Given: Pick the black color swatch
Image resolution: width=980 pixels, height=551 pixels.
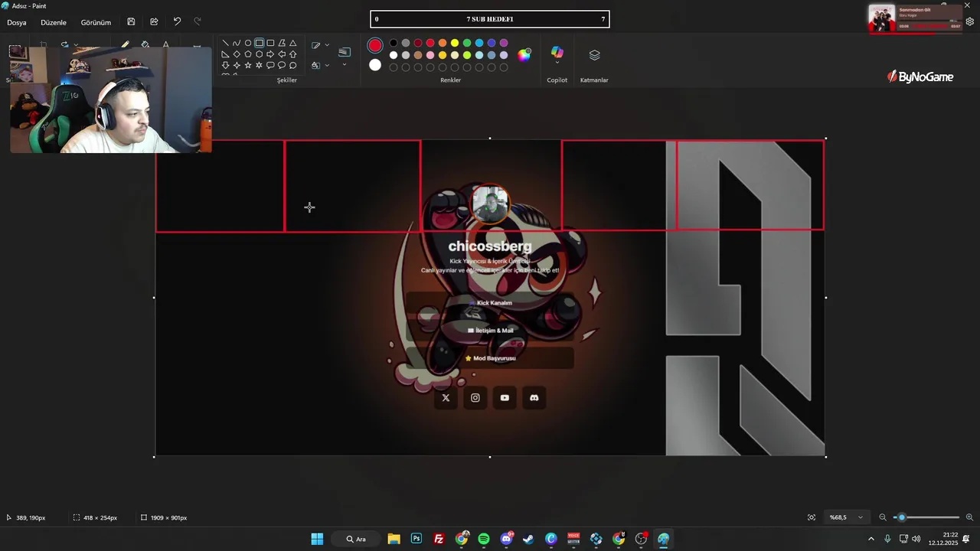Looking at the screenshot, I should point(394,43).
